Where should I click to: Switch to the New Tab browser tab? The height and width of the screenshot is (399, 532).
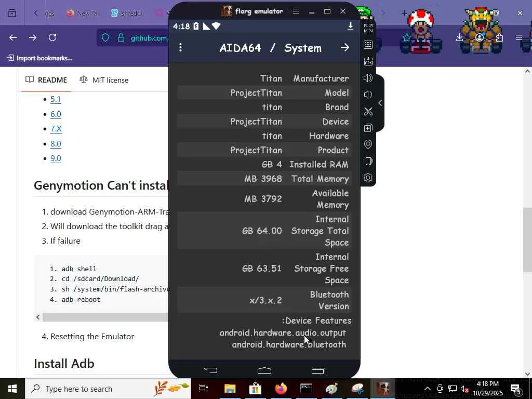tap(83, 13)
